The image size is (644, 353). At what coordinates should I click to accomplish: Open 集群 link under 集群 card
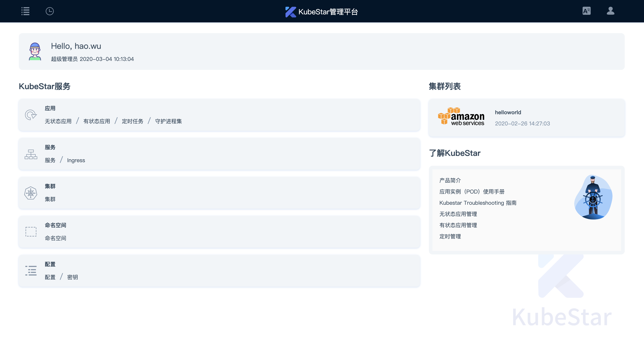pos(50,199)
